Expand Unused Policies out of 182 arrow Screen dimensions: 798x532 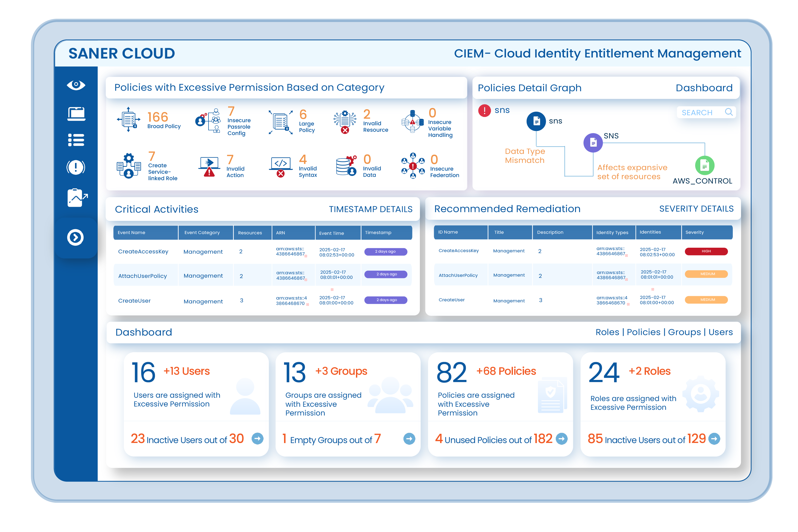tap(562, 439)
